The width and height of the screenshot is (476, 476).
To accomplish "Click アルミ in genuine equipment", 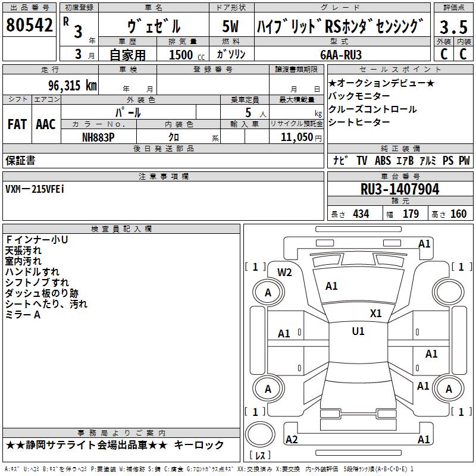I will (x=428, y=160).
